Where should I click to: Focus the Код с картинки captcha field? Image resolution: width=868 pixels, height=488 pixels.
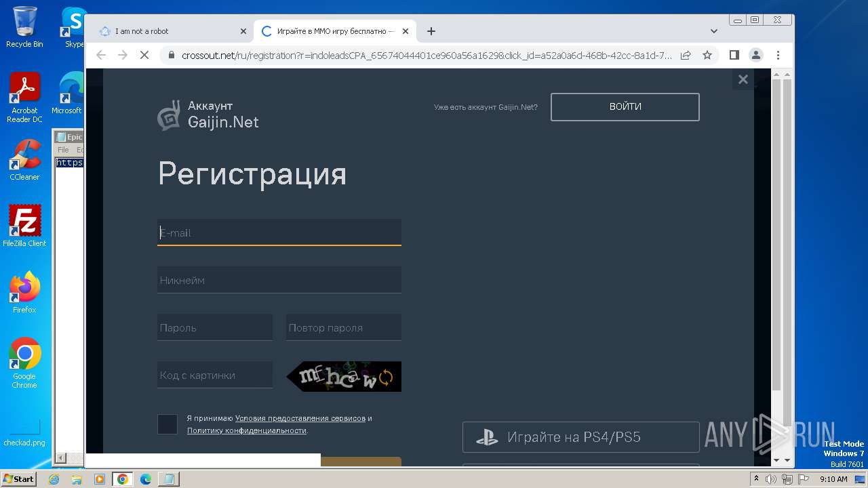[215, 375]
